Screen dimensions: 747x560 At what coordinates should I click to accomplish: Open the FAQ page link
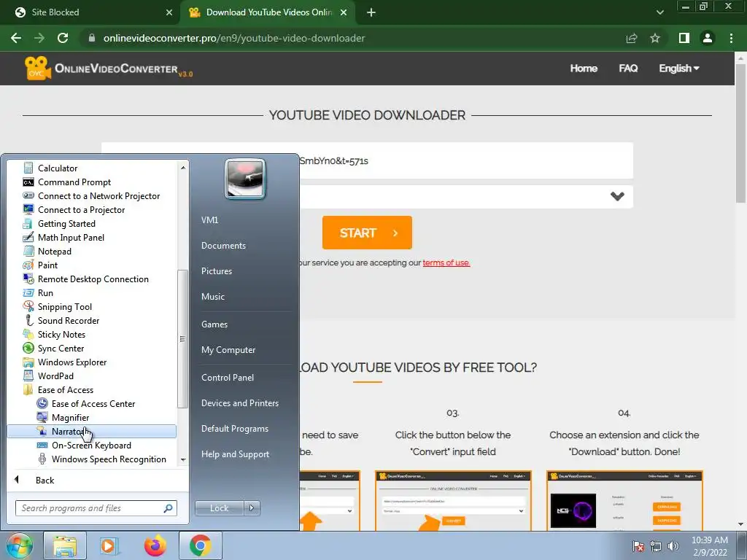628,68
